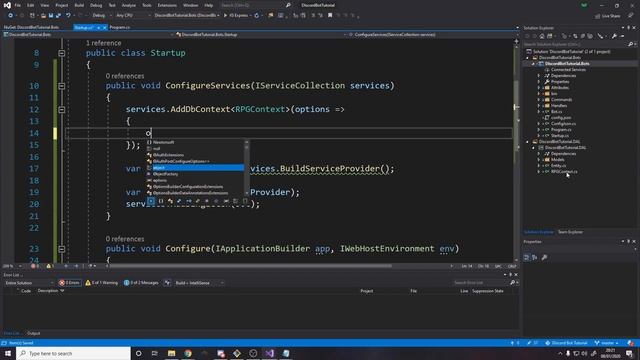Click the Properties panel wrench icon
Image resolution: width=640 pixels, height=360 pixels.
click(544, 258)
